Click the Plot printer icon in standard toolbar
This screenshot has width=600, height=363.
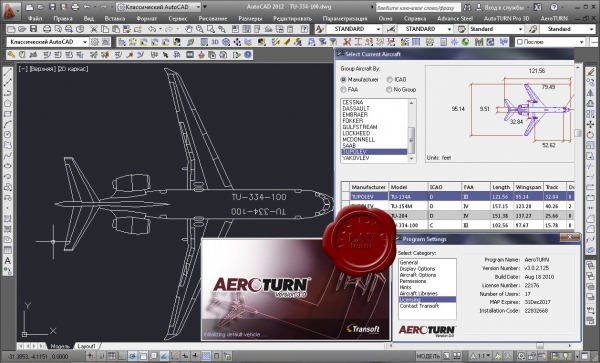(47, 29)
